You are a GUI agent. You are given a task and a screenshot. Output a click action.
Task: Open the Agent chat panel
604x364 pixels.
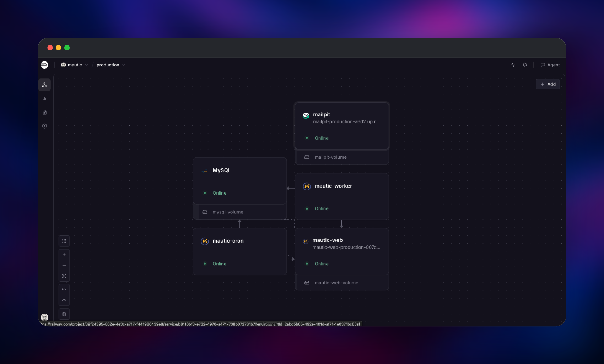click(550, 65)
